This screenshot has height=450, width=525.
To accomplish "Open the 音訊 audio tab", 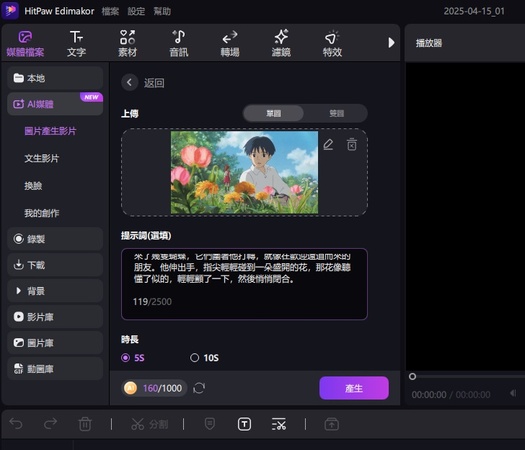I will 179,44.
